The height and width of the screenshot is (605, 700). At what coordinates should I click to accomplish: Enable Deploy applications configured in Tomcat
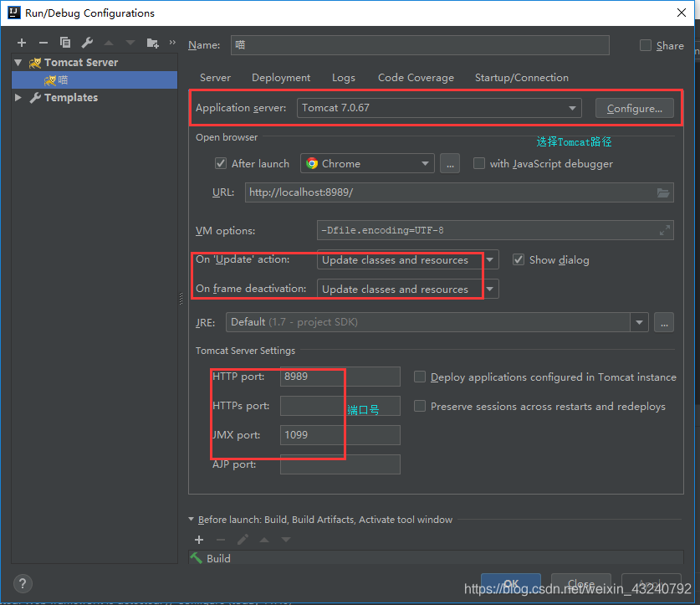click(420, 377)
